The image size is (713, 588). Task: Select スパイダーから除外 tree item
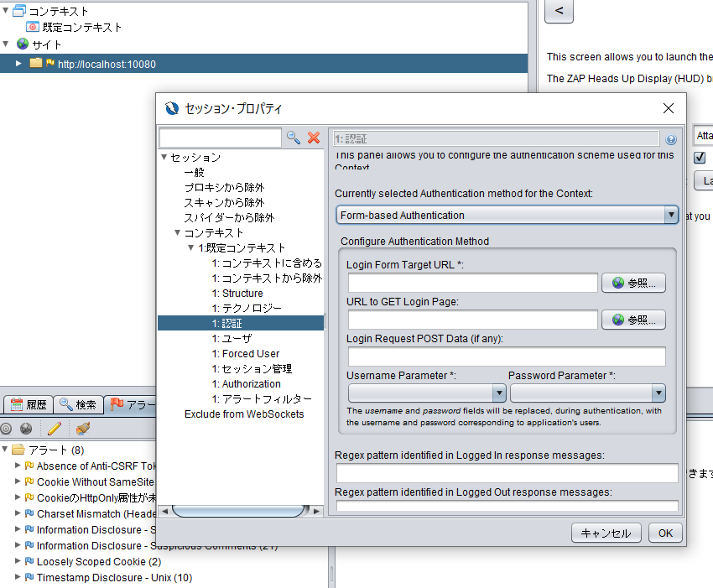click(x=229, y=217)
